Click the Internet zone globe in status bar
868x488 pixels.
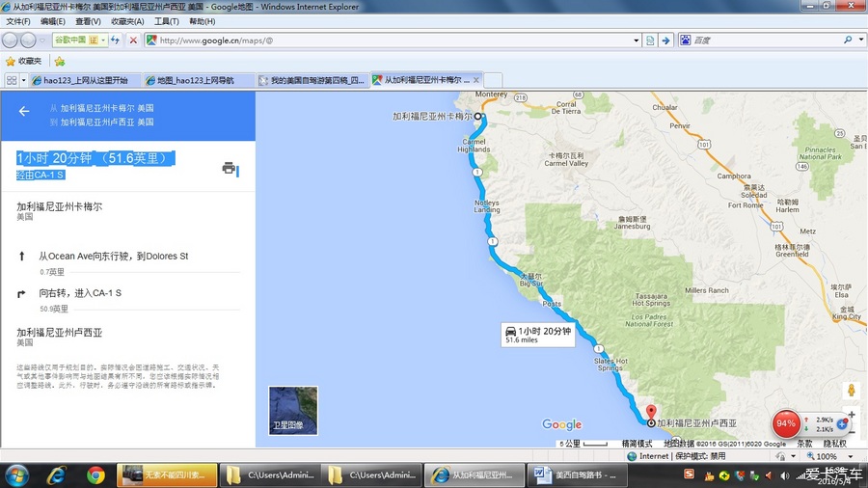[632, 456]
